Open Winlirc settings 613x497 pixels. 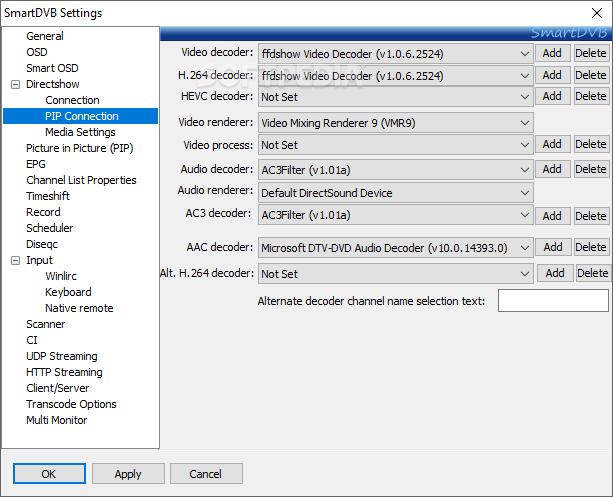click(61, 276)
